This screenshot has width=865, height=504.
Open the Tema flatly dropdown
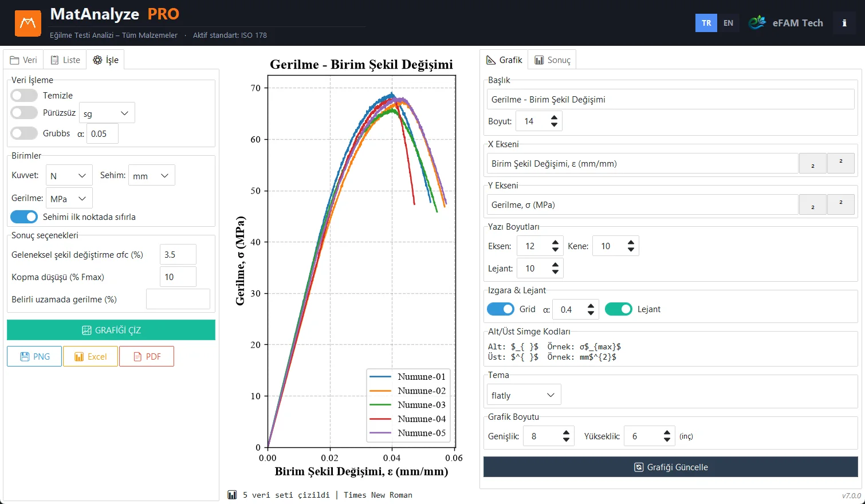[x=524, y=395]
